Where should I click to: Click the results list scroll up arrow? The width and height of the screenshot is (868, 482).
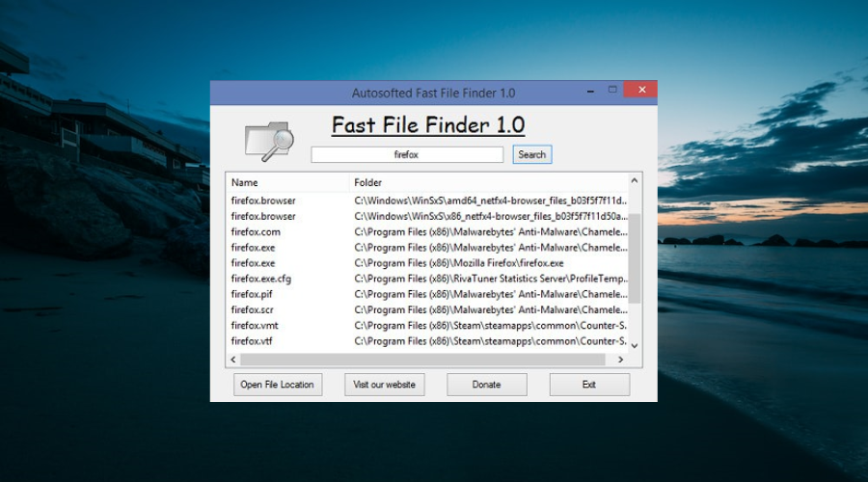635,180
